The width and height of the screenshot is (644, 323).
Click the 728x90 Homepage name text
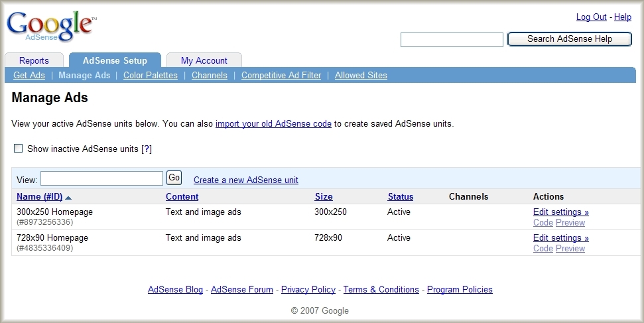[x=52, y=238]
